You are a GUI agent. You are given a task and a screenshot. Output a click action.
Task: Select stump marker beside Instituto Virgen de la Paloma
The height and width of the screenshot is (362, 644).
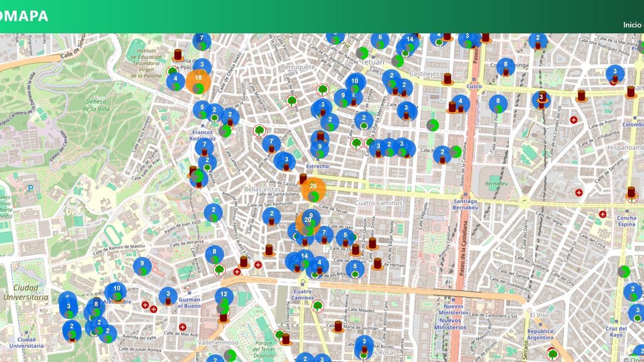(178, 55)
